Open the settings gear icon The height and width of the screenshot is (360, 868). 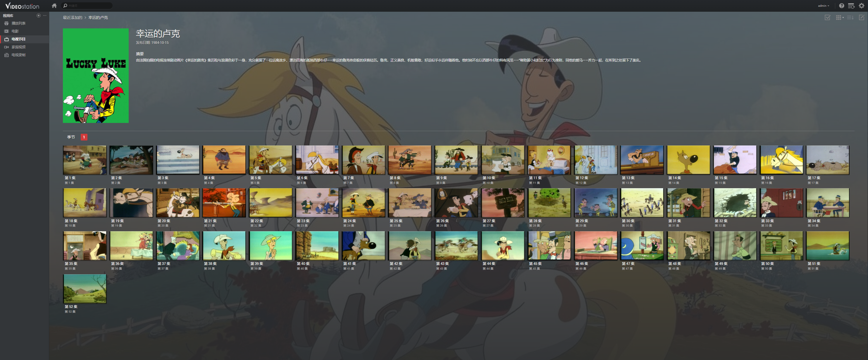[x=862, y=6]
